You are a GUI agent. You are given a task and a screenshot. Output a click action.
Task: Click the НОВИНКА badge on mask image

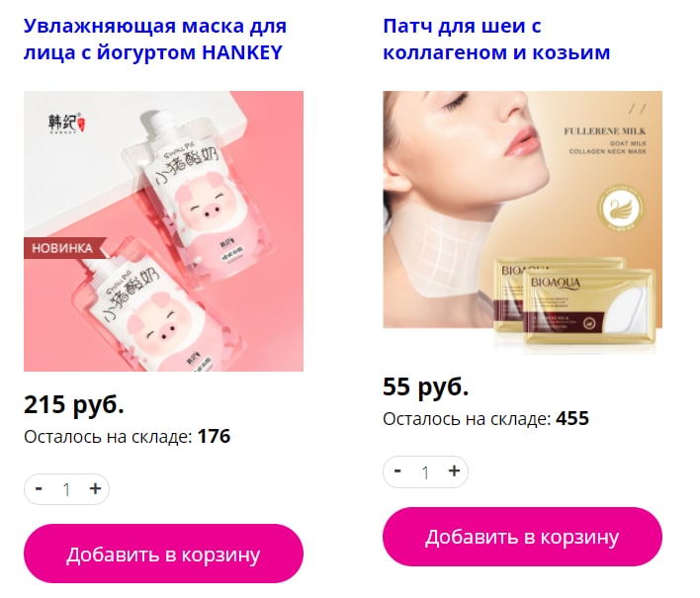point(64,248)
